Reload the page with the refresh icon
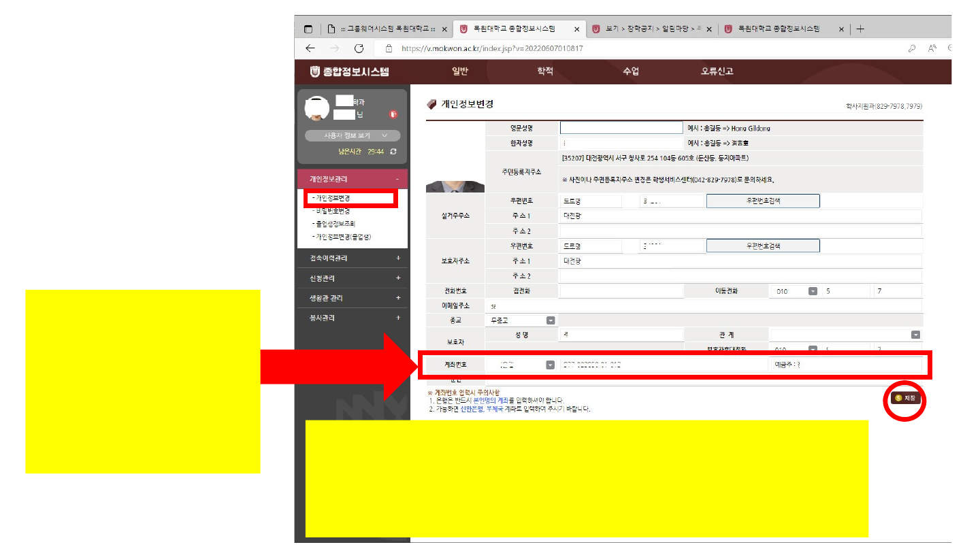The height and width of the screenshot is (551, 980). tap(359, 48)
